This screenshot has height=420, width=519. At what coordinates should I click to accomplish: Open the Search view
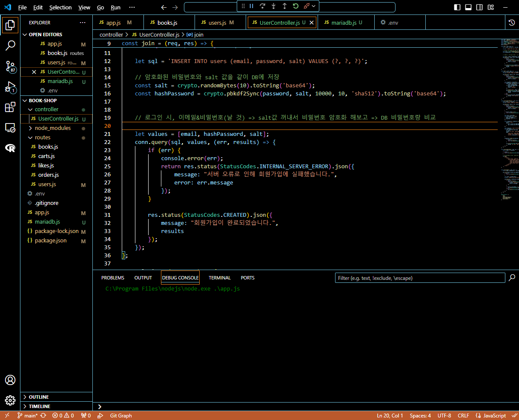point(10,46)
